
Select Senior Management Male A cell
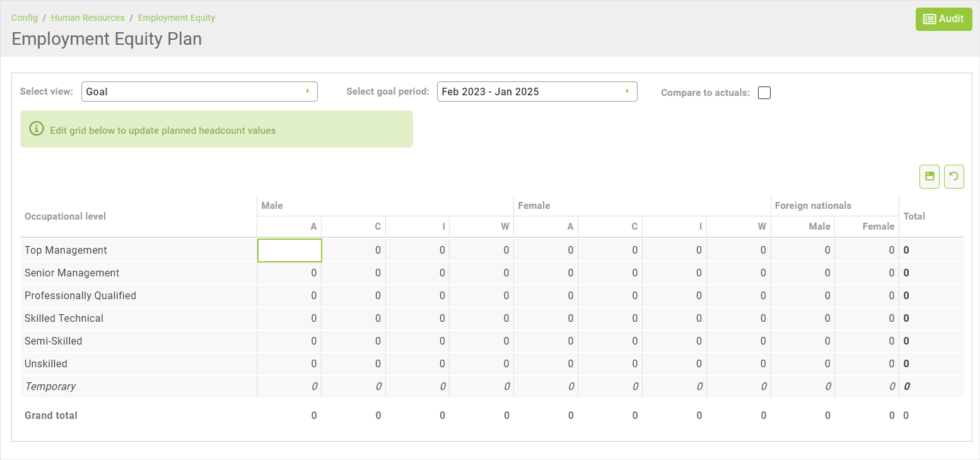pyautogui.click(x=289, y=273)
